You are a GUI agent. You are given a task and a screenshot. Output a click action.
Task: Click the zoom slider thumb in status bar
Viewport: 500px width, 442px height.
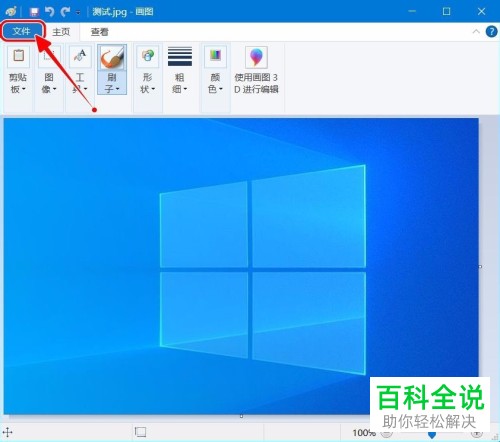pyautogui.click(x=432, y=434)
